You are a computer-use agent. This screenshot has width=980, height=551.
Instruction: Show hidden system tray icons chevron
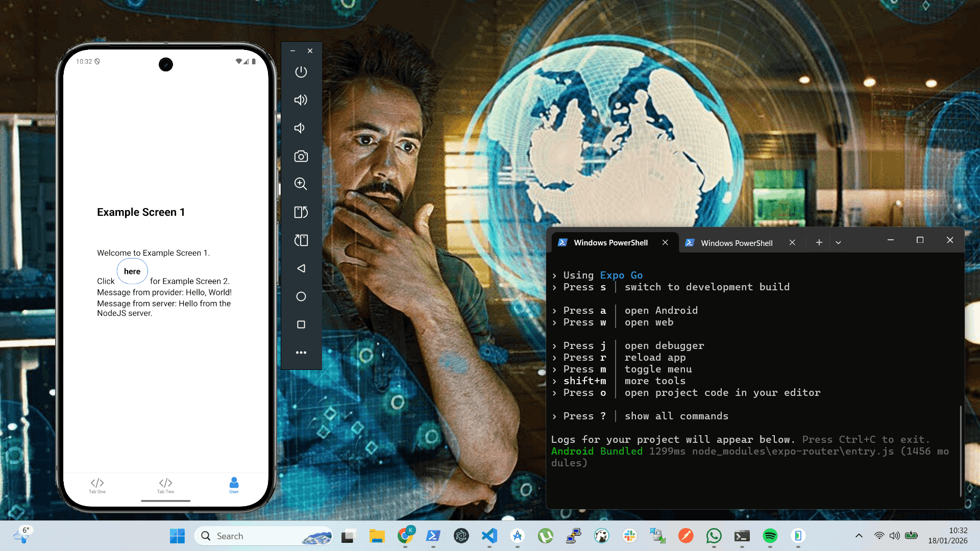[859, 536]
